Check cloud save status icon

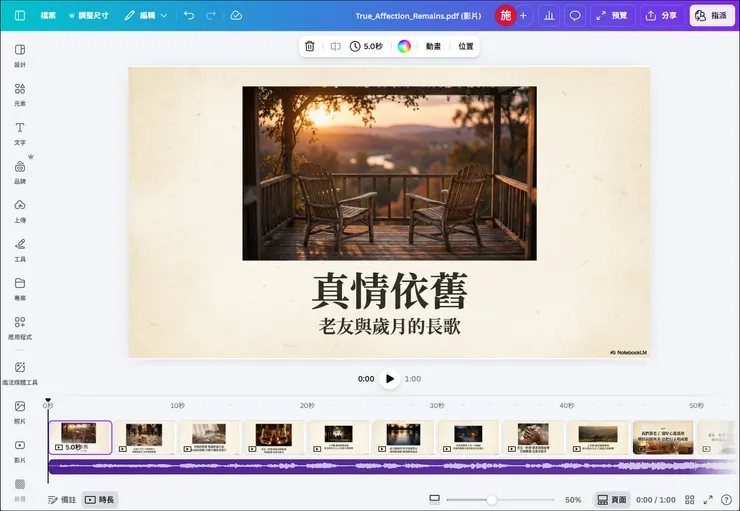[236, 16]
